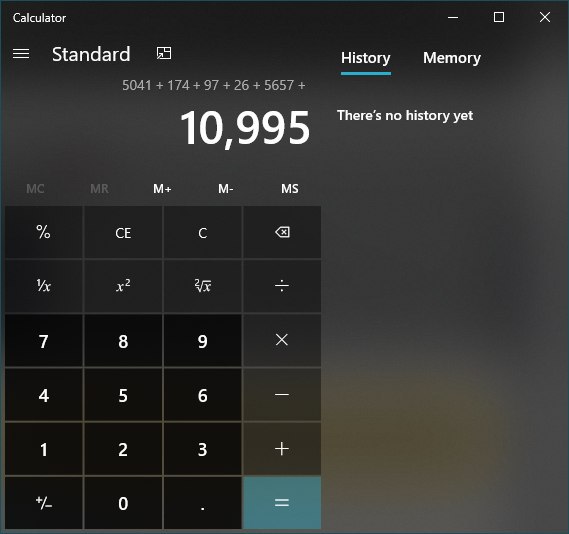Minimize the Calculator window
Screen dimensions: 569x534
(x=453, y=17)
